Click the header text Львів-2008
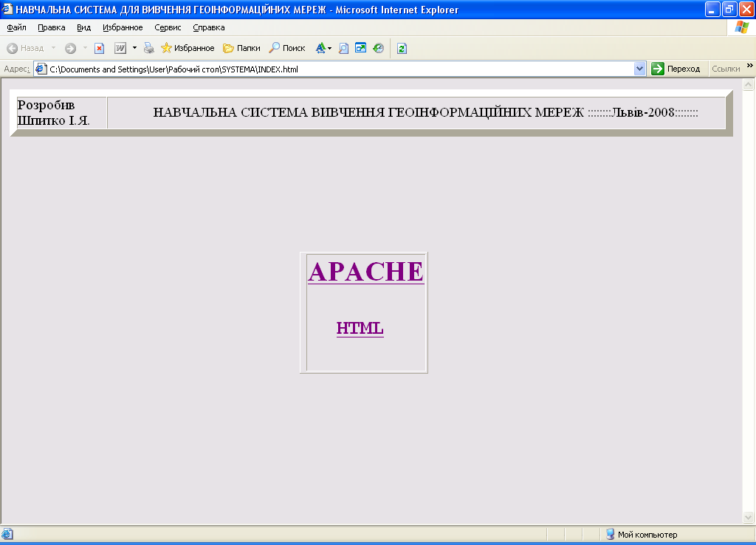Viewport: 756px width, 545px height. [643, 112]
